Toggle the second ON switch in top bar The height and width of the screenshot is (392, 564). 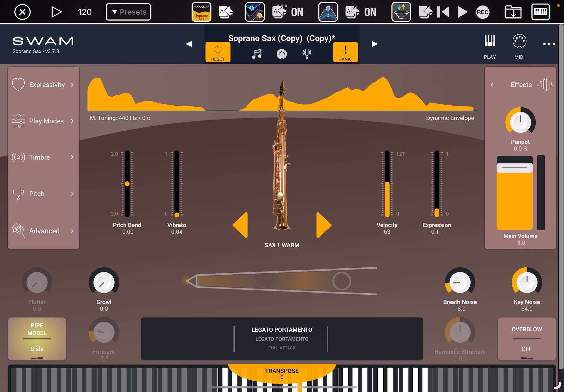pyautogui.click(x=370, y=12)
